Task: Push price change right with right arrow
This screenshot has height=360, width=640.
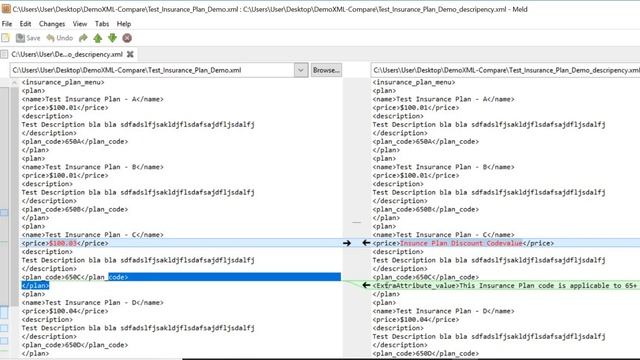Action: tap(347, 243)
